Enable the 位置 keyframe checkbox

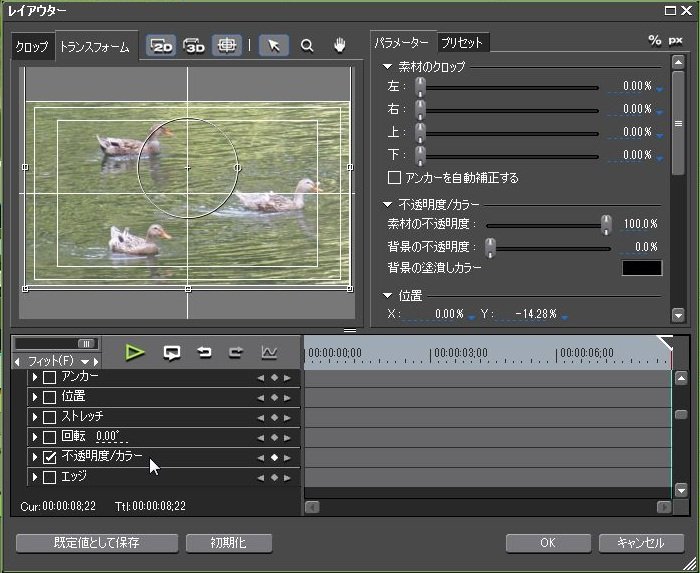(50, 397)
